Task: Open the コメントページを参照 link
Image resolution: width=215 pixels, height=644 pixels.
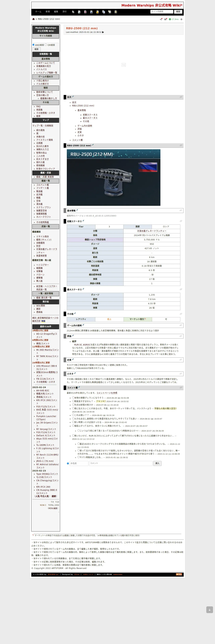Action: coord(107,393)
